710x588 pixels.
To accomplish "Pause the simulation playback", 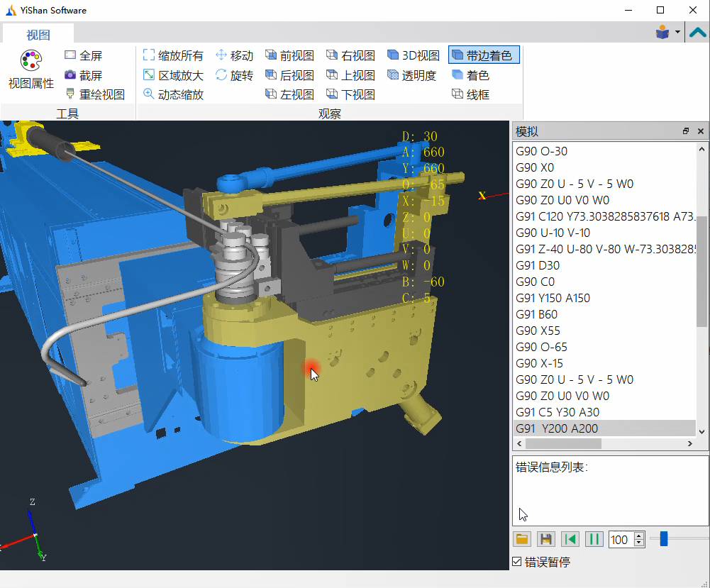I will pyautogui.click(x=594, y=539).
